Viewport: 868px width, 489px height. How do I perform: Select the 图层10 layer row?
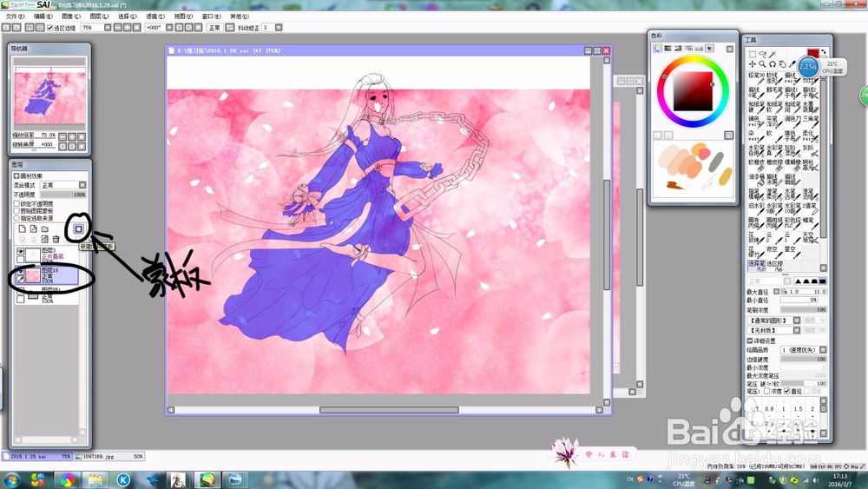click(47, 275)
